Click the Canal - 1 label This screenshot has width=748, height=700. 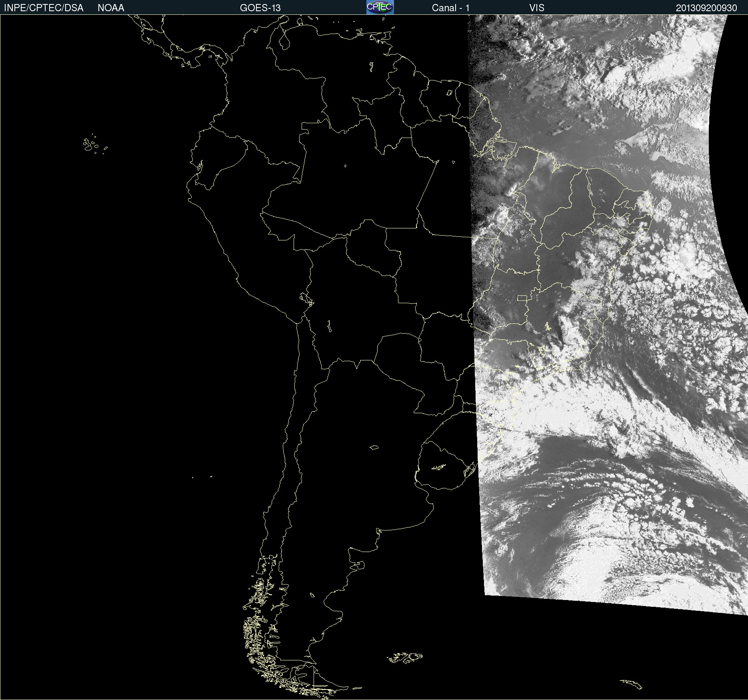[450, 8]
